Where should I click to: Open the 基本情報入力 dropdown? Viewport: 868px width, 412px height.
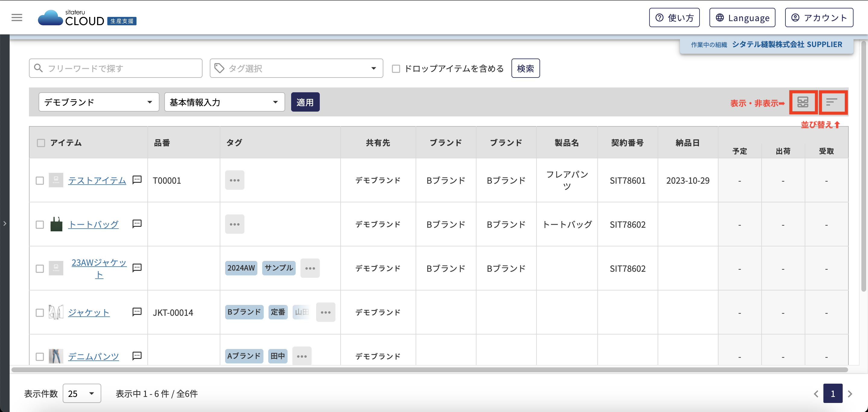pos(225,102)
